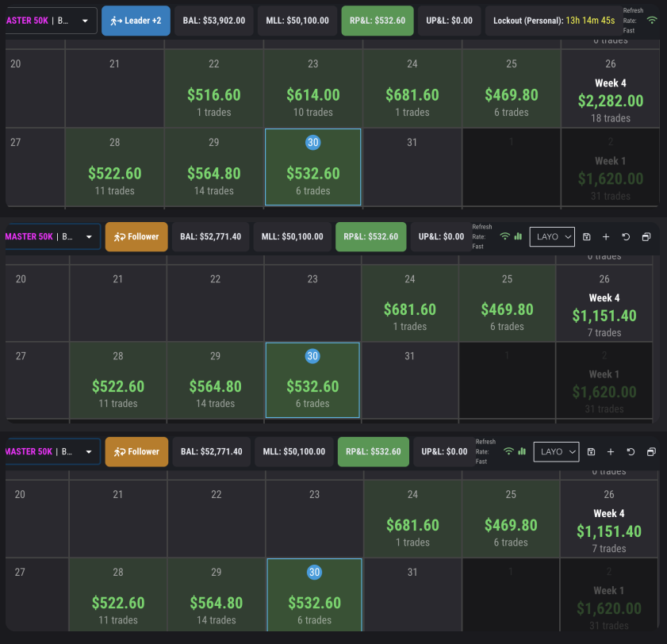
Task: Select empty day 23 in the middle Follower calendar
Action: [x=312, y=303]
